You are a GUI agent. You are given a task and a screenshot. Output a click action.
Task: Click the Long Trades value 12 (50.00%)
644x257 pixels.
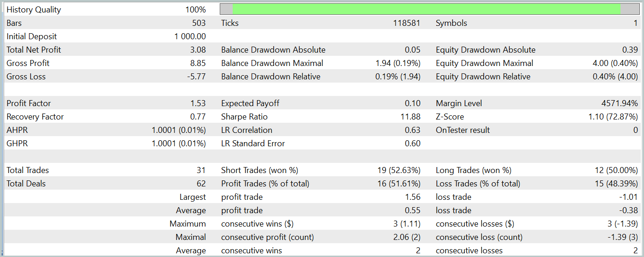click(616, 170)
